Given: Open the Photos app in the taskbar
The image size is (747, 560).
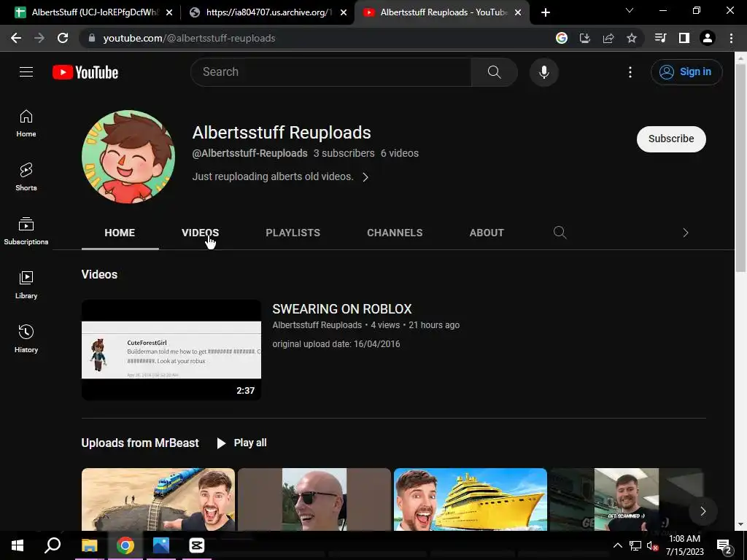Looking at the screenshot, I should coord(161,545).
